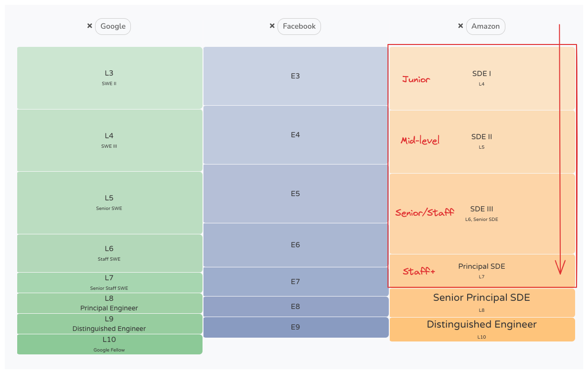This screenshot has width=588, height=374.
Task: Click the Amazon company chip
Action: pos(485,26)
